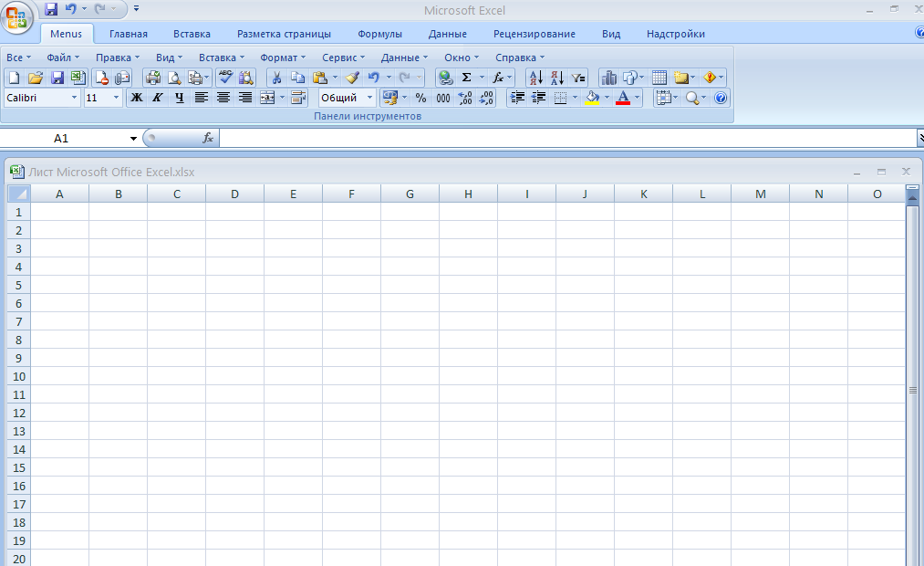Insert a chart
The image size is (924, 566).
pyautogui.click(x=608, y=78)
